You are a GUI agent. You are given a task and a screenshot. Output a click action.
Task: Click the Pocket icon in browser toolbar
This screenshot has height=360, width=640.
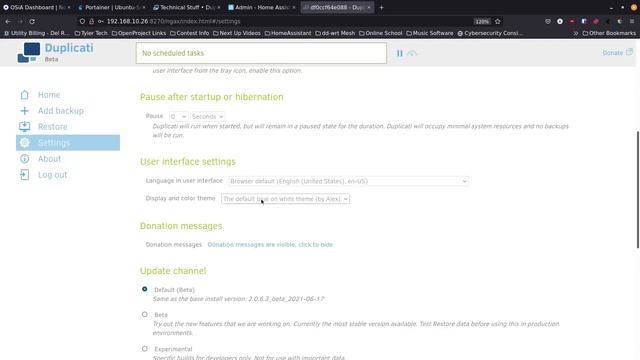[x=548, y=21]
